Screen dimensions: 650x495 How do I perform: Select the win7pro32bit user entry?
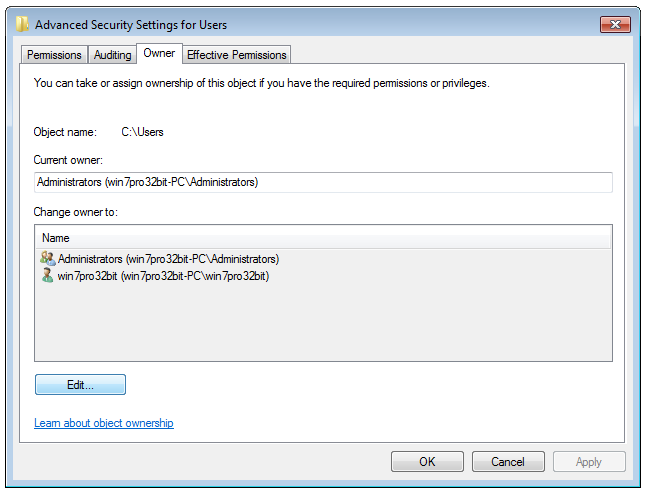163,275
